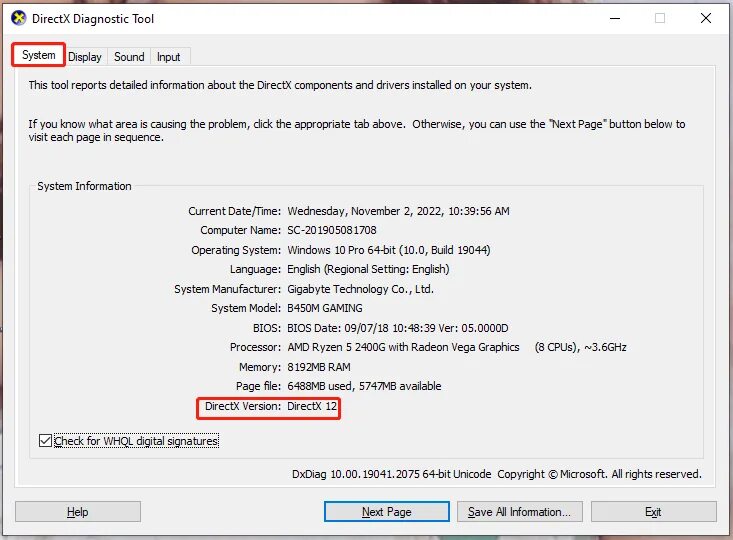Click the 'If you know what area' instruction text
This screenshot has width=733, height=540.
(357, 130)
